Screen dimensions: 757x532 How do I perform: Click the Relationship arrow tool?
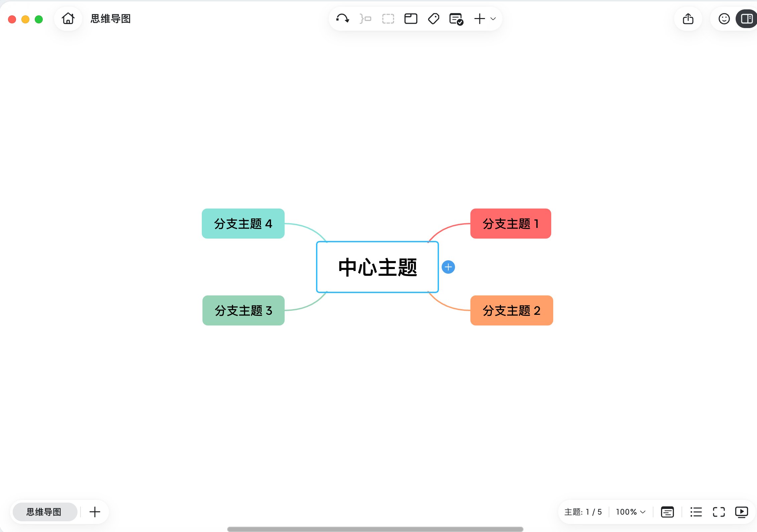(342, 19)
